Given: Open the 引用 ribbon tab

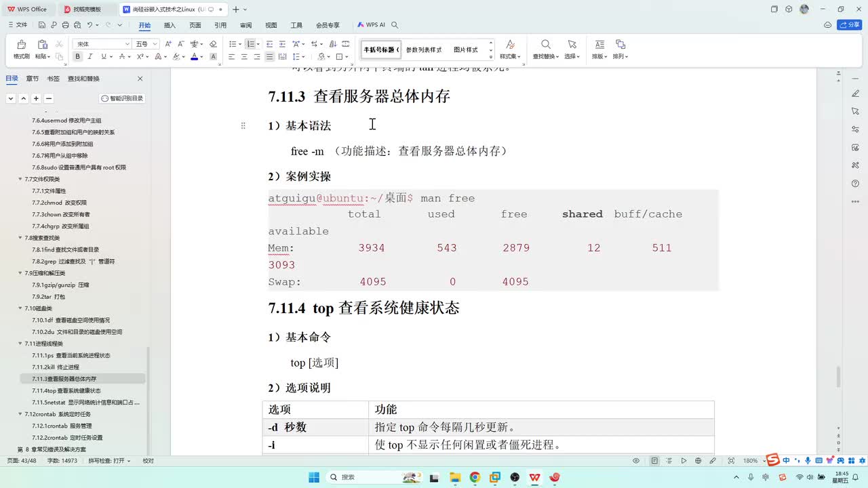Looking at the screenshot, I should (x=220, y=25).
